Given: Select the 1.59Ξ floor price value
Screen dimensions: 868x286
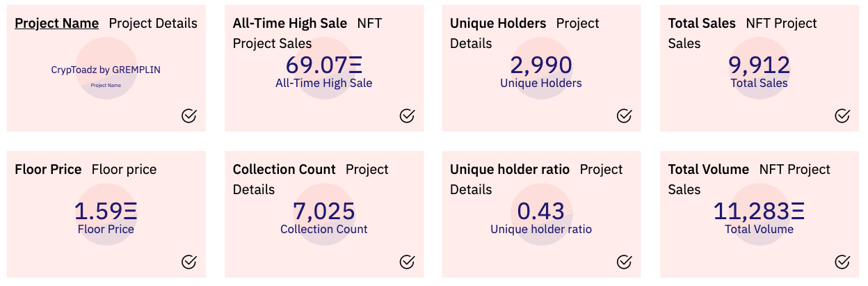Looking at the screenshot, I should click(106, 211).
